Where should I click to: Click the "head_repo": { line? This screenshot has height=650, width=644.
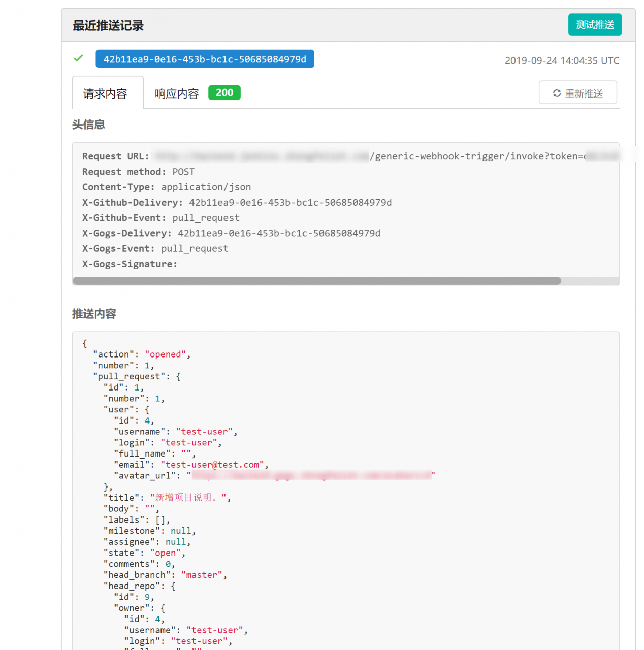[139, 586]
